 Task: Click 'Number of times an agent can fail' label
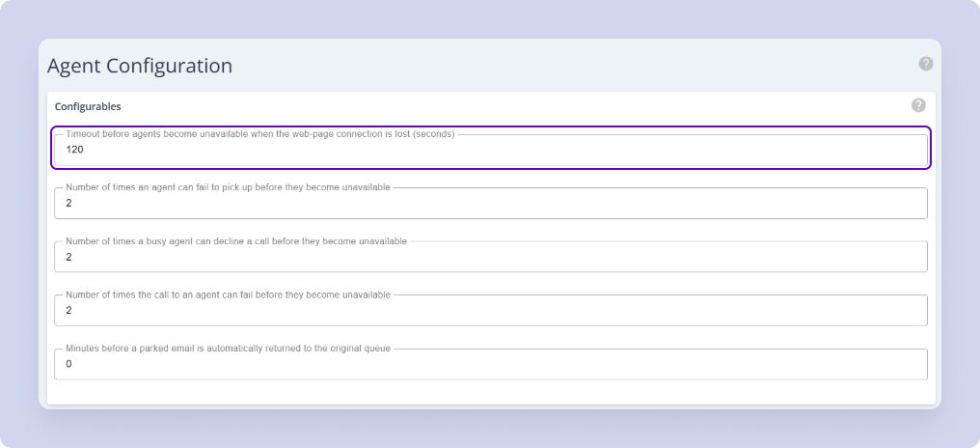coord(229,187)
